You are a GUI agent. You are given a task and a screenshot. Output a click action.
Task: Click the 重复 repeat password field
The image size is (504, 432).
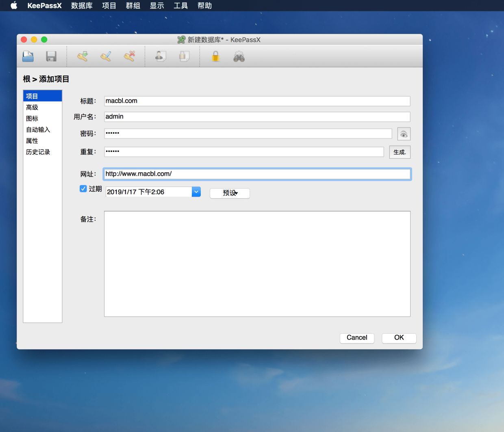point(244,151)
